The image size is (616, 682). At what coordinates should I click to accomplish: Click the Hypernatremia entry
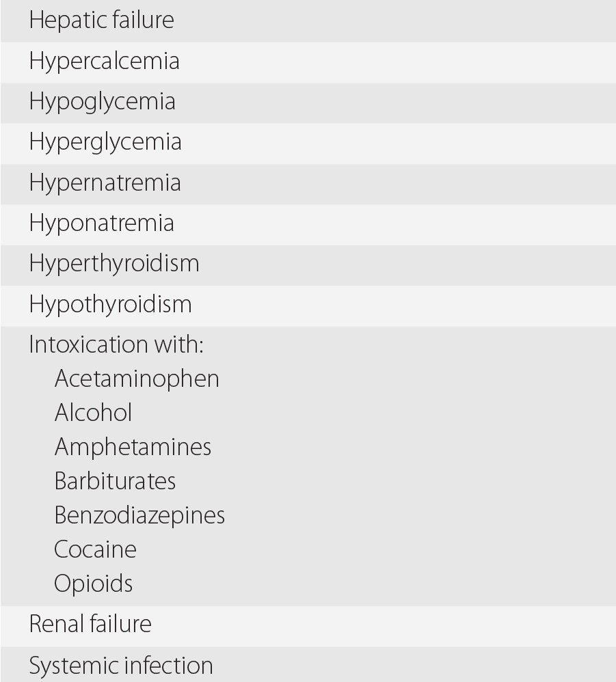[x=105, y=183]
